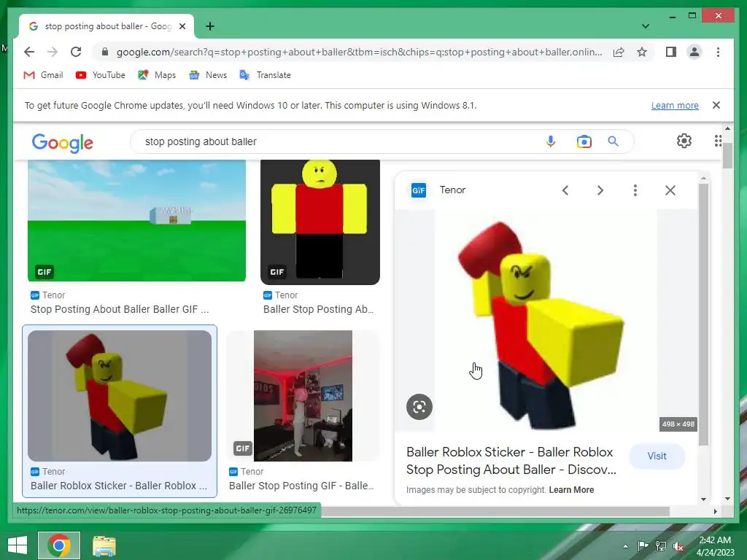This screenshot has width=747, height=560.
Task: Open Action Center flag icon
Action: [643, 546]
